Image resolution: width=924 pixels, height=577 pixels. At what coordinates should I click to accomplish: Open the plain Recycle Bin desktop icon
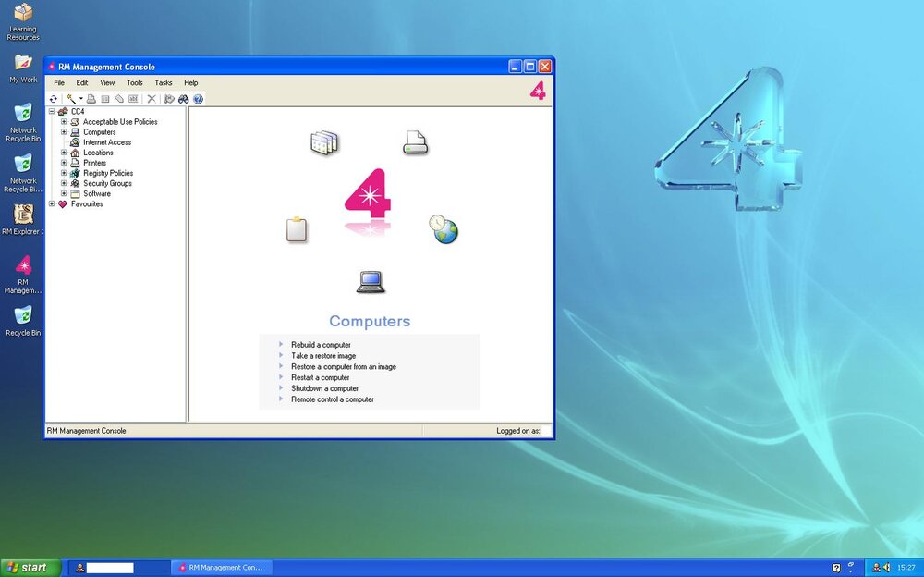[x=23, y=321]
